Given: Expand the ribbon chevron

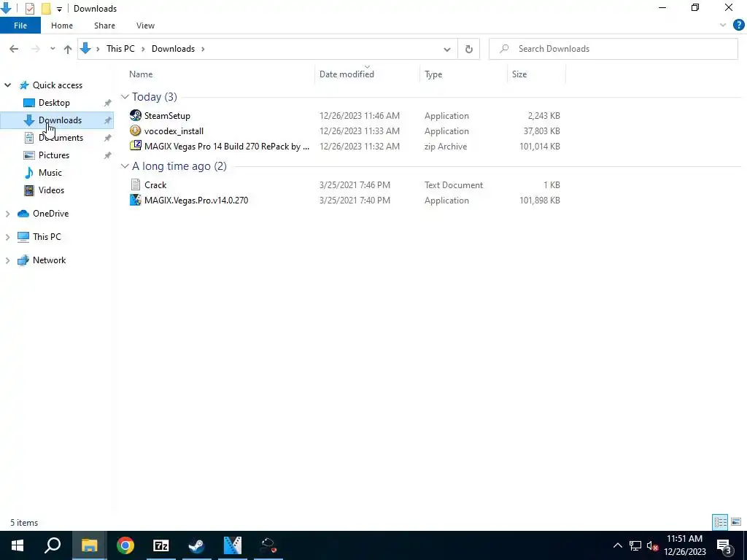Looking at the screenshot, I should (723, 26).
